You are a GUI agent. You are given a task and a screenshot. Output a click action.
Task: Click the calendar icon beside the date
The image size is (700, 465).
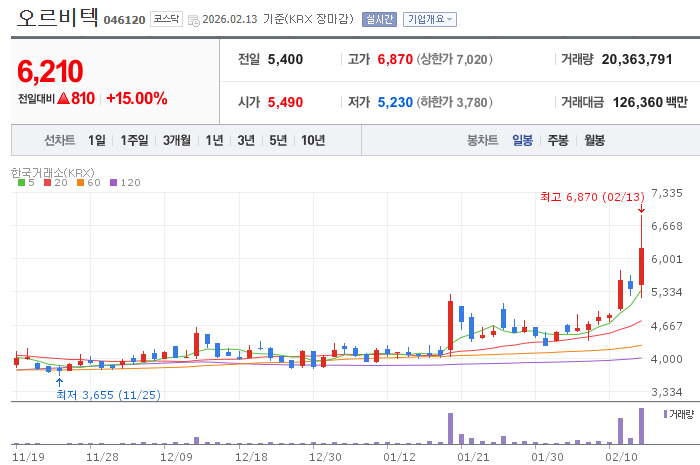[x=193, y=21]
